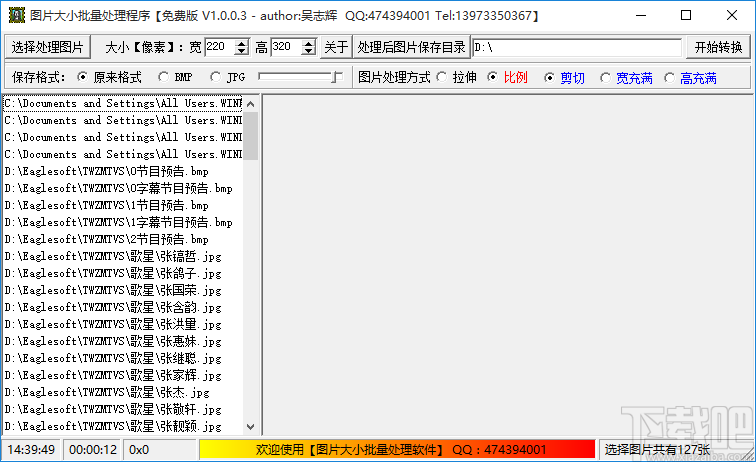Select list row 张敬轩.jpg

click(123, 409)
